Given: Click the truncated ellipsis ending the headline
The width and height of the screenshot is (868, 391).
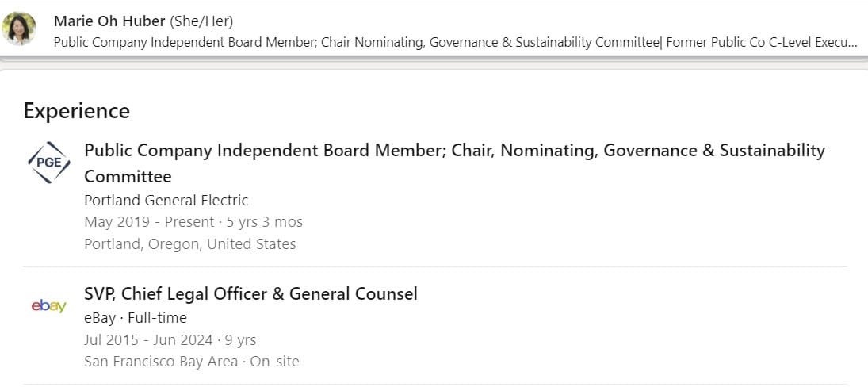Looking at the screenshot, I should [851, 42].
